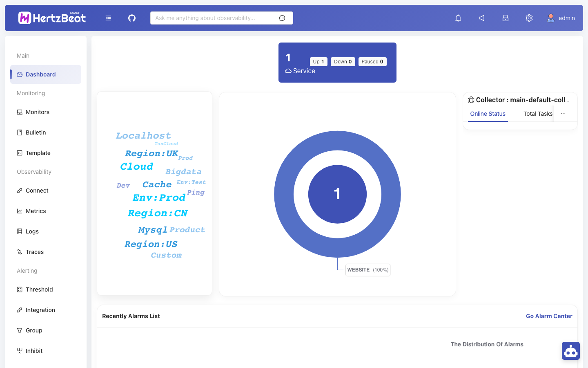588x368 pixels.
Task: Select the Mysql tag in word cloud
Action: coord(153,230)
